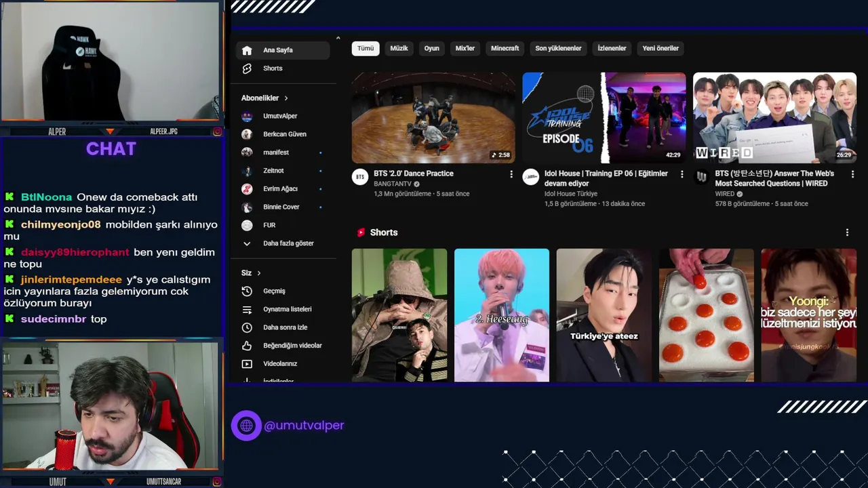Click the Shorts logo in the section header
The height and width of the screenshot is (488, 868).
coord(361,232)
